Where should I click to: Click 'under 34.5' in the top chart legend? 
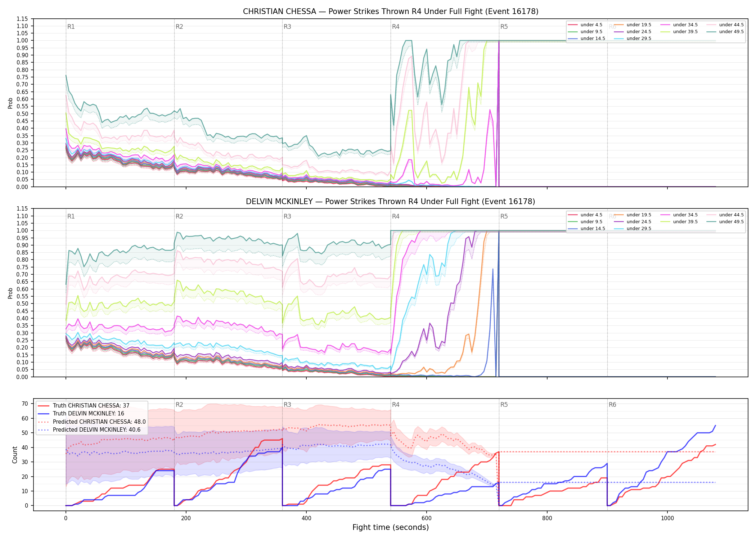[679, 25]
